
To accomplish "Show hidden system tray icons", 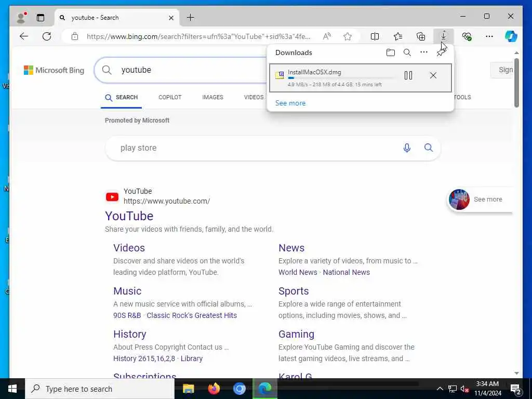I will point(440,389).
